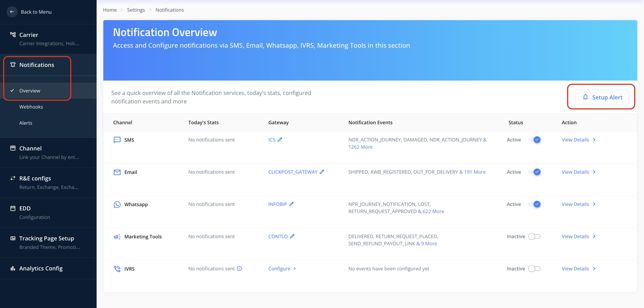Click Settings in the breadcrumb

[136, 10]
